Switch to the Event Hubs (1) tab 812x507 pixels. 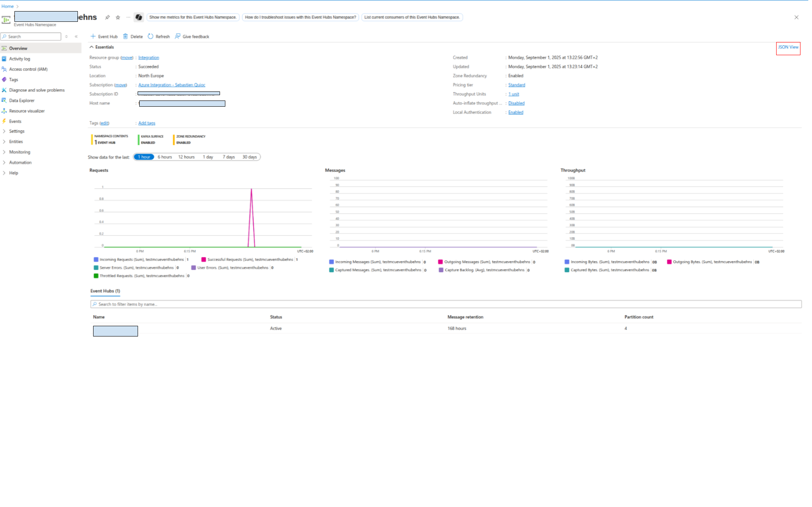click(x=105, y=291)
